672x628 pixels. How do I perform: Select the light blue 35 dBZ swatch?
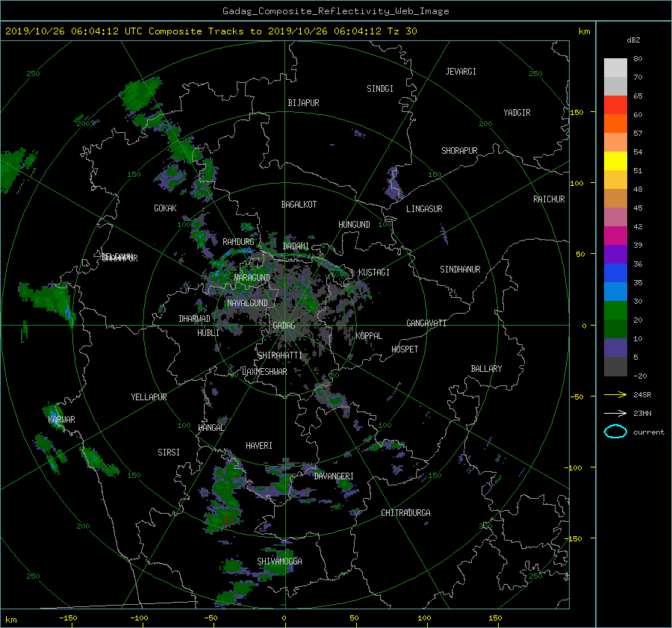point(615,291)
